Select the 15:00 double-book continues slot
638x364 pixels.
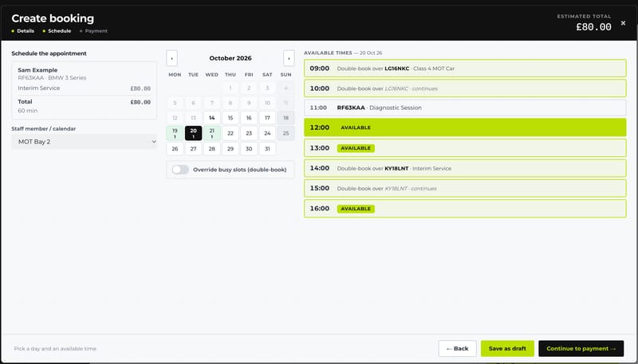click(x=465, y=188)
